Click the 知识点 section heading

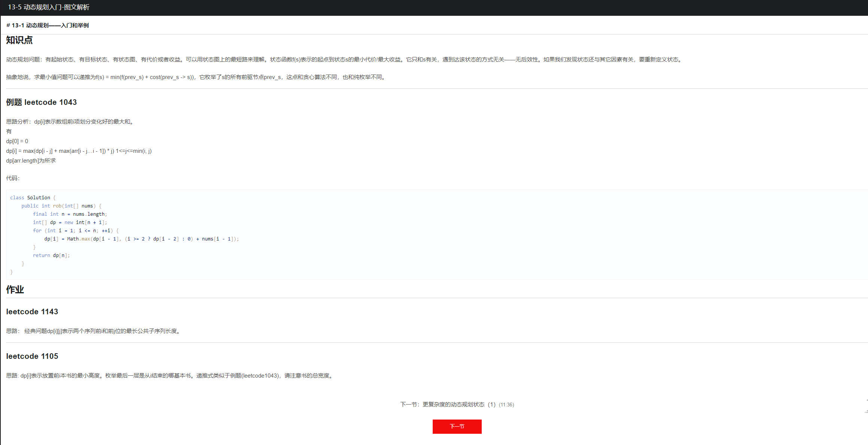tap(19, 40)
